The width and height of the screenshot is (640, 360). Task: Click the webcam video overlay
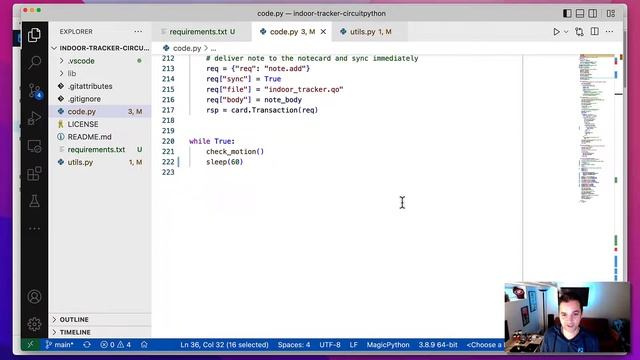click(567, 317)
